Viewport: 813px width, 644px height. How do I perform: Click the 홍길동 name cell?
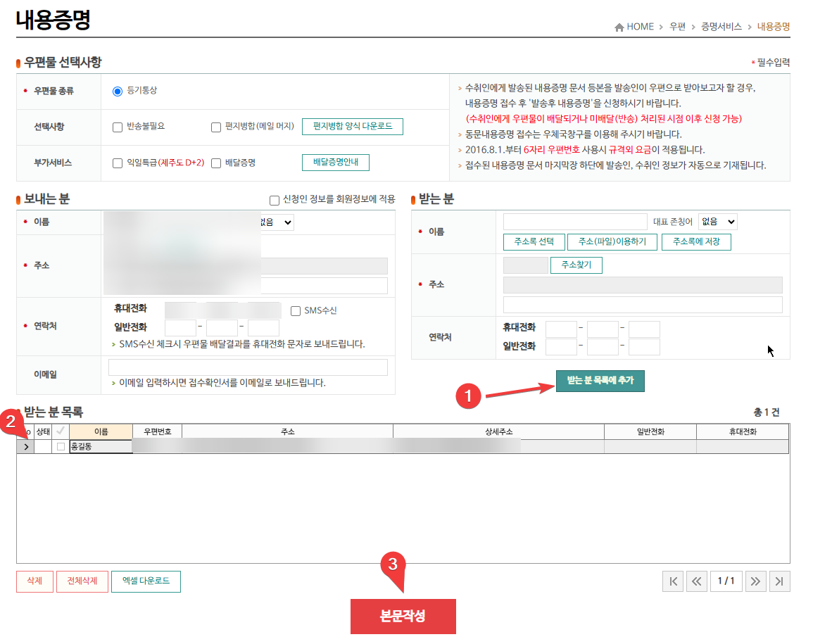(x=101, y=446)
